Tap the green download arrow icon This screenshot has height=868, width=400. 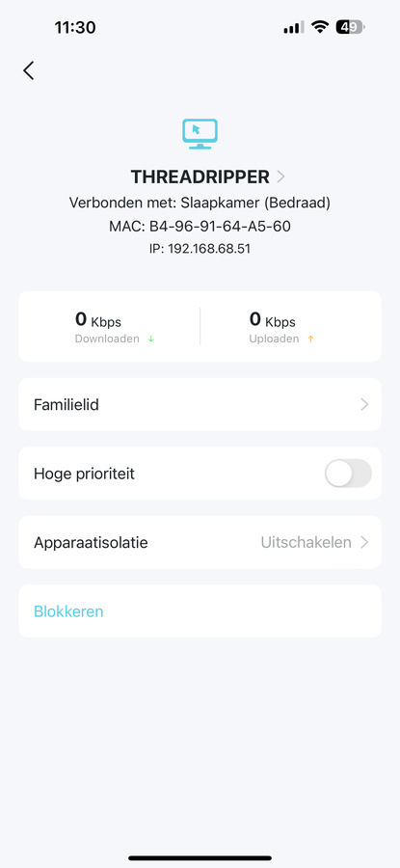tap(151, 339)
